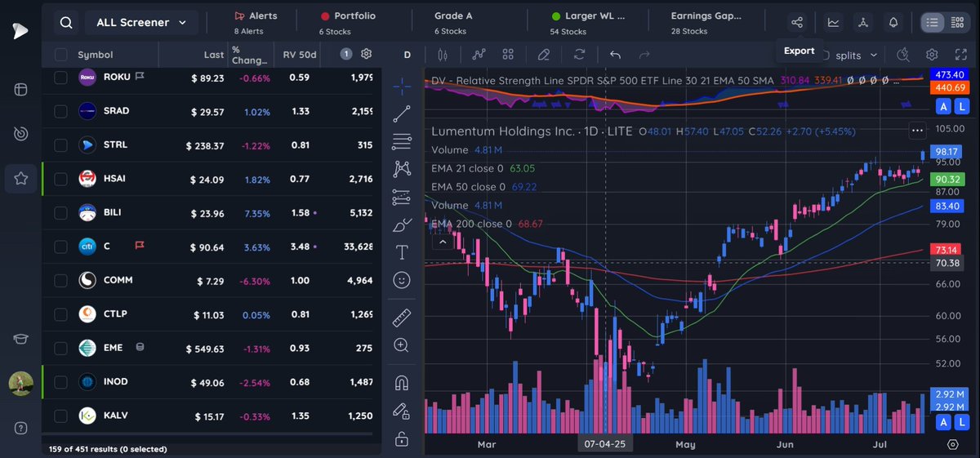Screen dimensions: 980x458
Task: Switch to the grid table view layout
Action: (958, 23)
